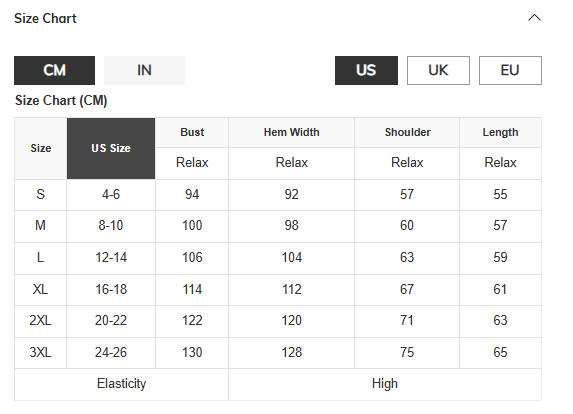573x414 pixels.
Task: Click the Length column header
Action: (500, 132)
